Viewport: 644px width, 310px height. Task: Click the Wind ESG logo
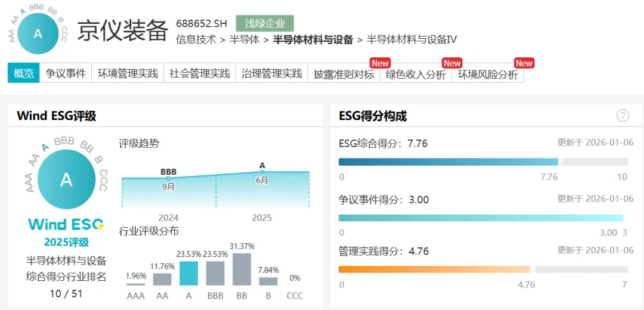click(x=66, y=224)
